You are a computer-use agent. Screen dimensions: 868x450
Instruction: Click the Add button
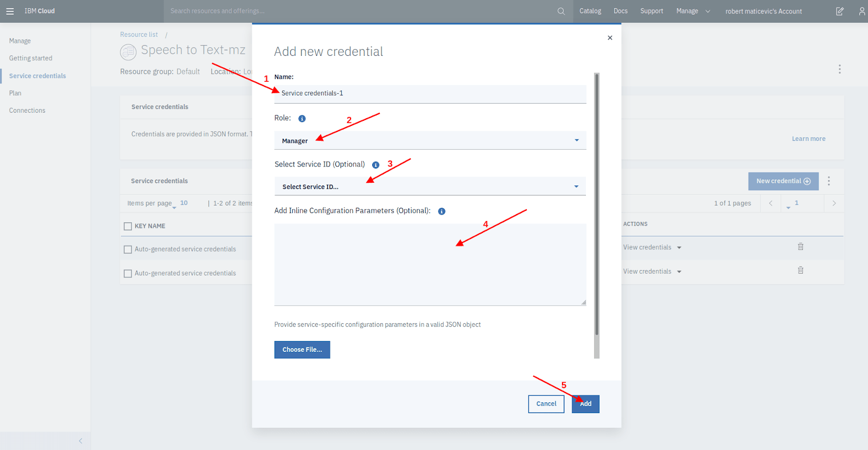585,404
